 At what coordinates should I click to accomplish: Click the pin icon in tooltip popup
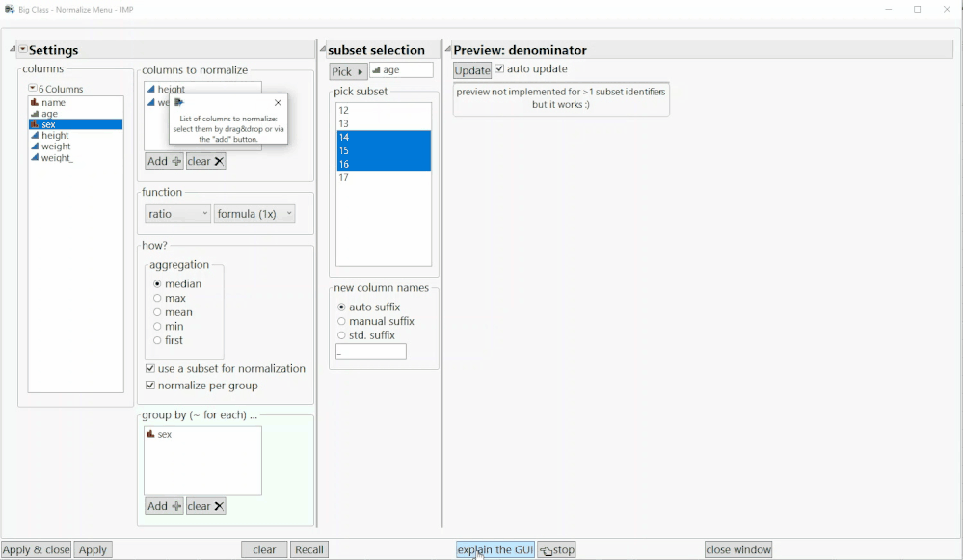point(178,102)
